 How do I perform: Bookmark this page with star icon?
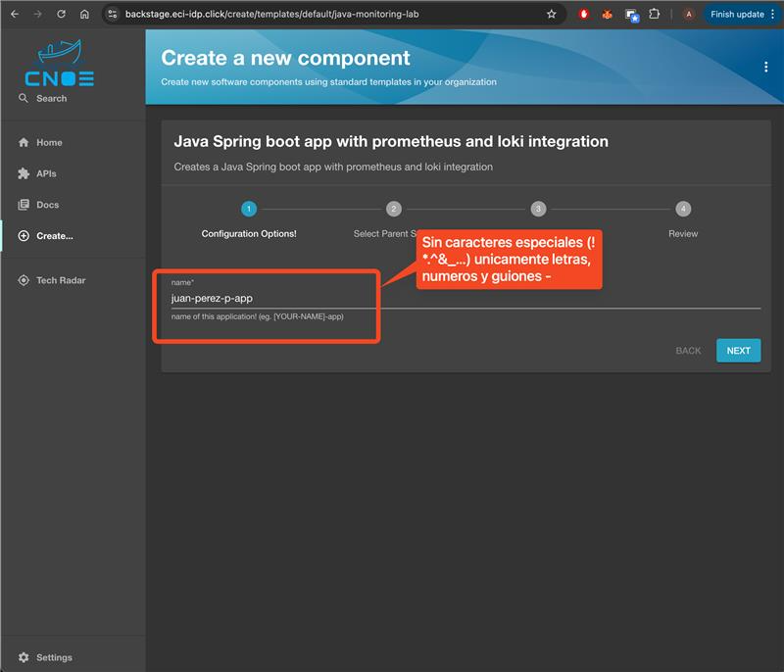tap(552, 15)
